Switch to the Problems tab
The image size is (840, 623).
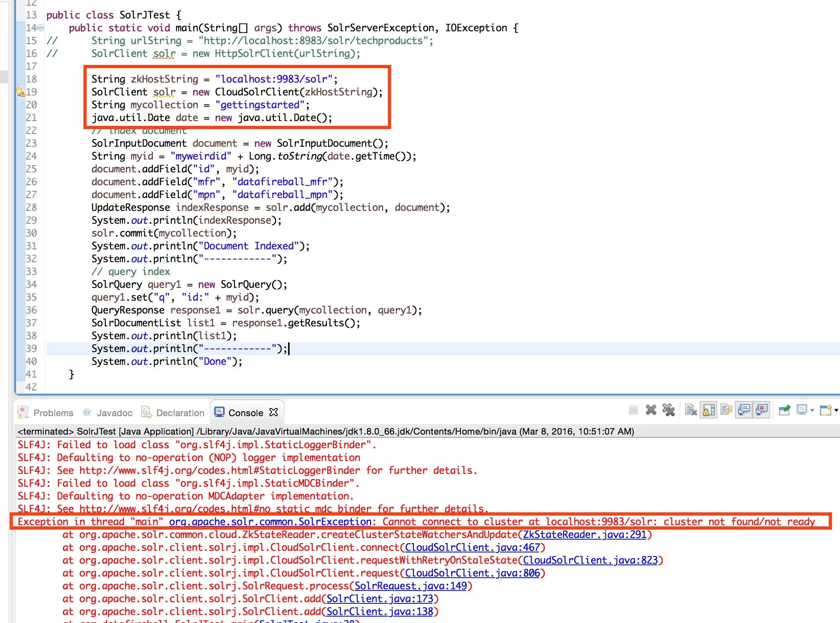[x=53, y=413]
